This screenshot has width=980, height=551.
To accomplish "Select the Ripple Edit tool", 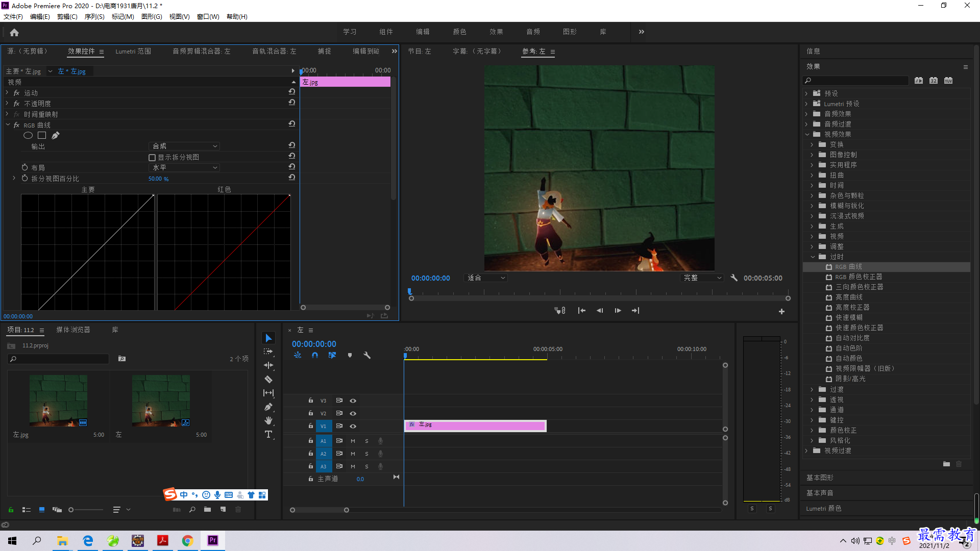I will click(x=268, y=365).
